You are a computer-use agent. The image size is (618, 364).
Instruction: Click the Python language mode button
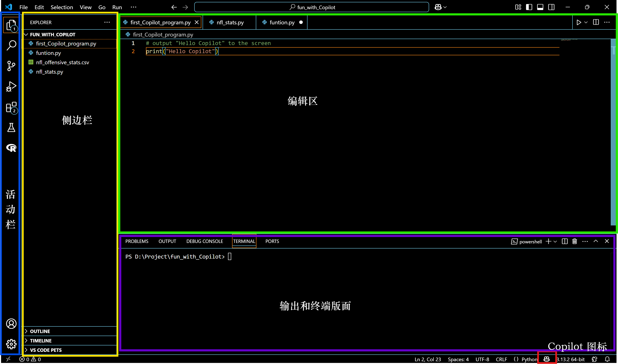[x=529, y=359]
